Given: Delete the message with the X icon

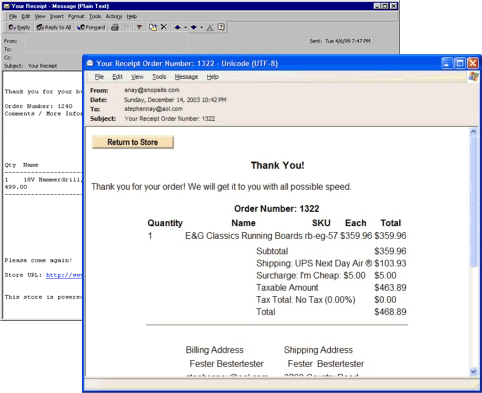Looking at the screenshot, I should [x=164, y=27].
